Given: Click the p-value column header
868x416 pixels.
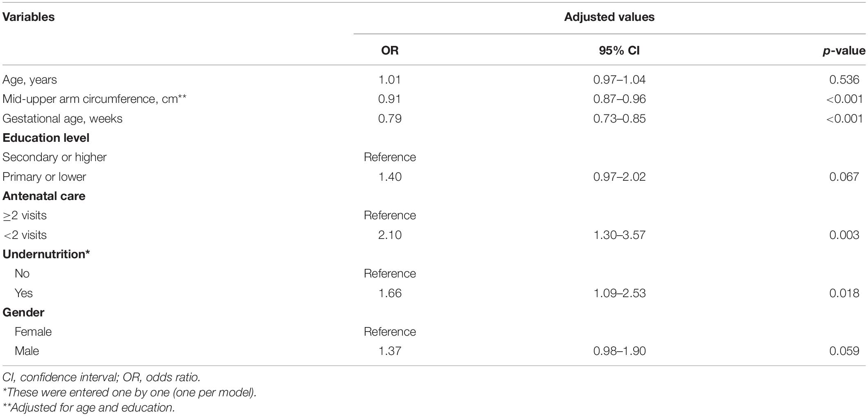Looking at the screenshot, I should (x=844, y=51).
